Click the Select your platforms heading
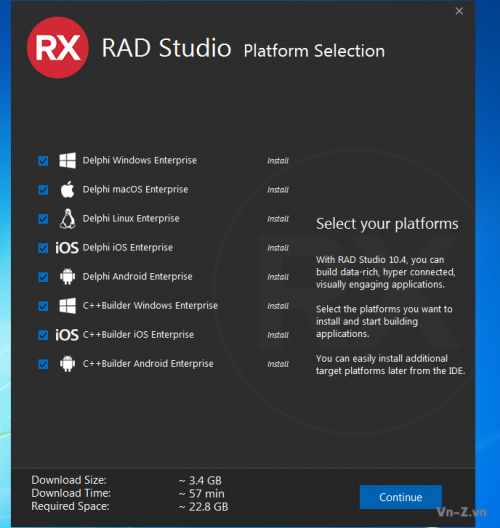The image size is (500, 528). click(x=387, y=224)
